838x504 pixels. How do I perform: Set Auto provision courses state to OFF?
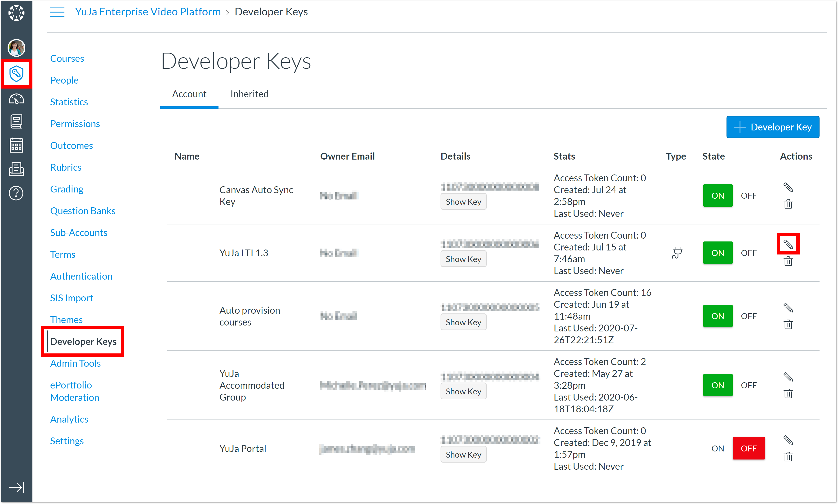748,316
